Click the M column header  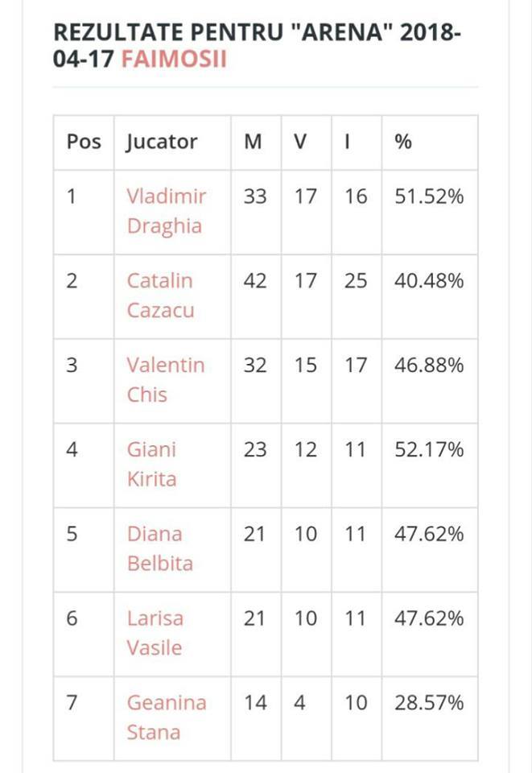click(254, 142)
